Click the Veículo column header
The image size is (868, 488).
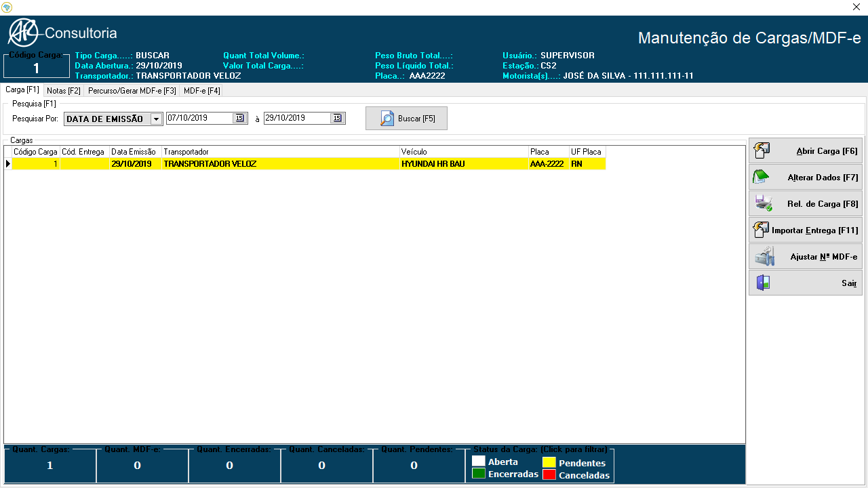[x=464, y=152]
